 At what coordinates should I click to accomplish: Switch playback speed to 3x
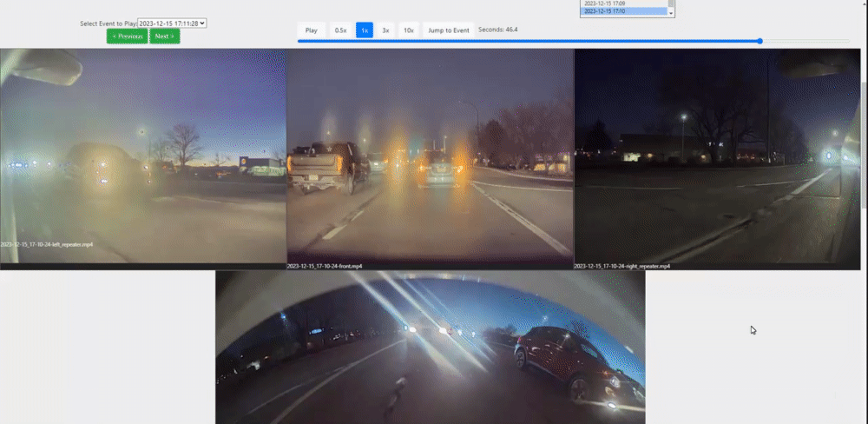(386, 30)
